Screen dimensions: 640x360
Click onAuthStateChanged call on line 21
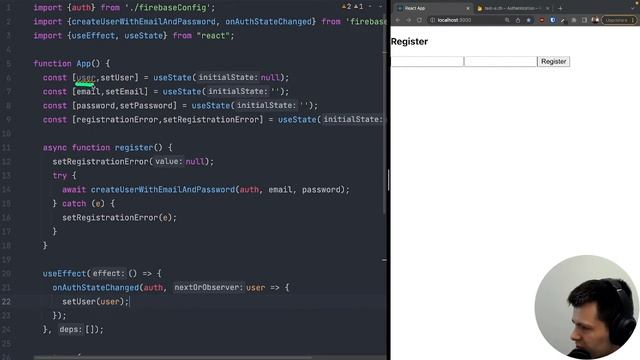click(x=96, y=288)
